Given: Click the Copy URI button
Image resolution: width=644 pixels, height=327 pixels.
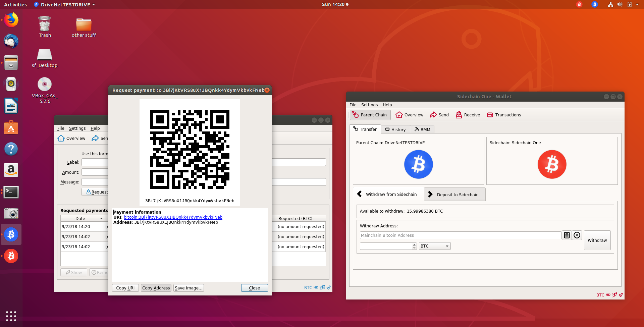Looking at the screenshot, I should pos(125,288).
